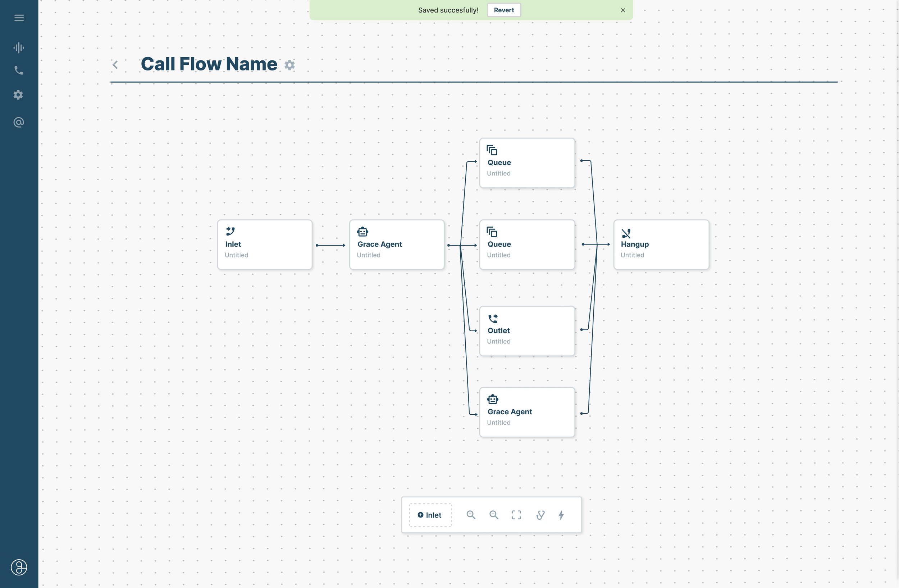Viewport: 899px width, 588px height.
Task: Click the lightning bolt toolbar icon
Action: point(561,515)
